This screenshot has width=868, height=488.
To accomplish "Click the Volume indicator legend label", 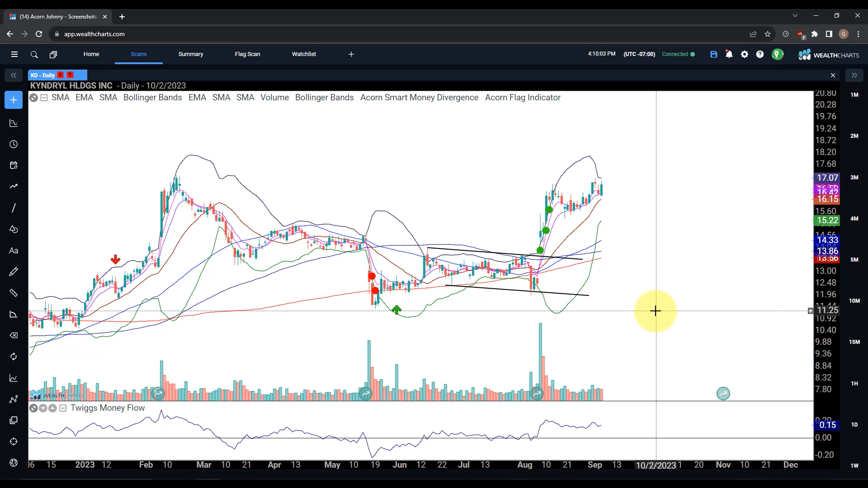I will click(274, 98).
